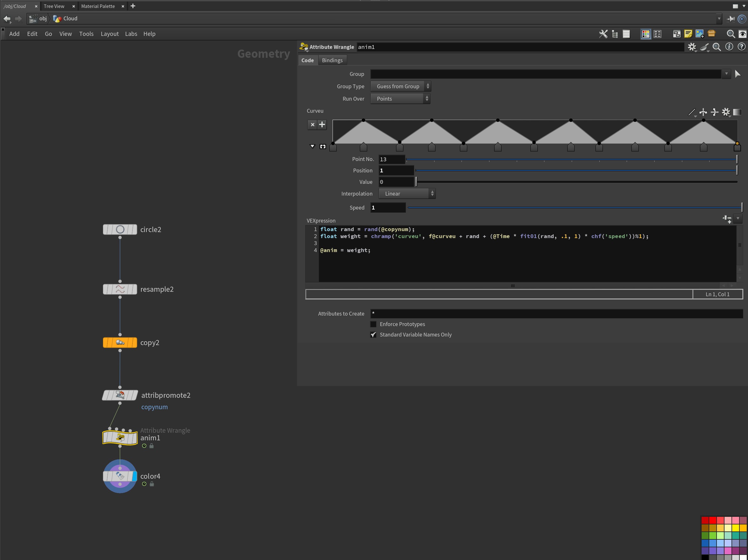Select the resample2 node
The width and height of the screenshot is (748, 560).
120,289
